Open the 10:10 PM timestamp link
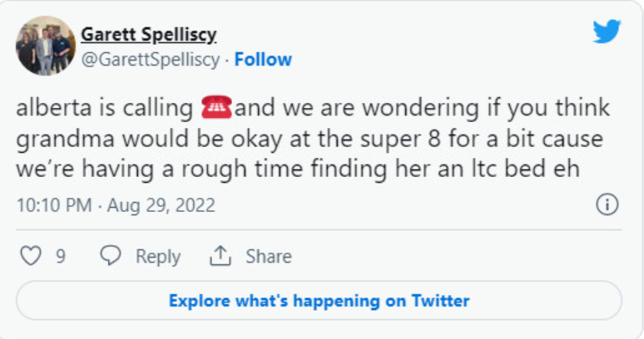Image resolution: width=644 pixels, height=339 pixels. pyautogui.click(x=53, y=206)
